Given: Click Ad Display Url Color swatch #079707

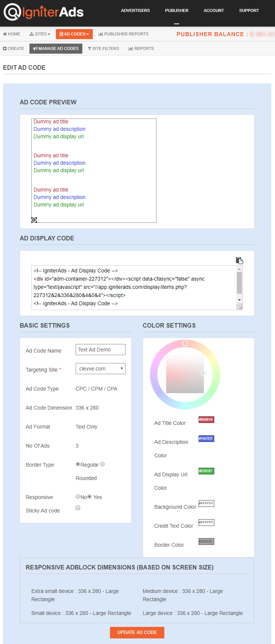Looking at the screenshot, I should [206, 471].
